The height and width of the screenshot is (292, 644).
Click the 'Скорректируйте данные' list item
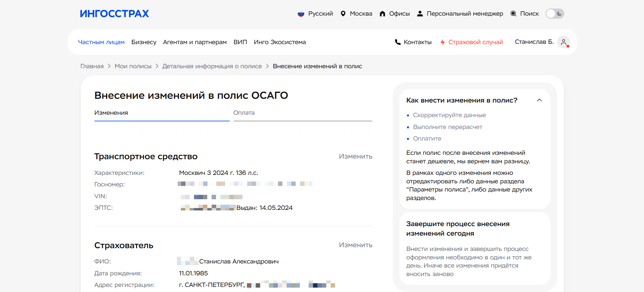tap(449, 115)
